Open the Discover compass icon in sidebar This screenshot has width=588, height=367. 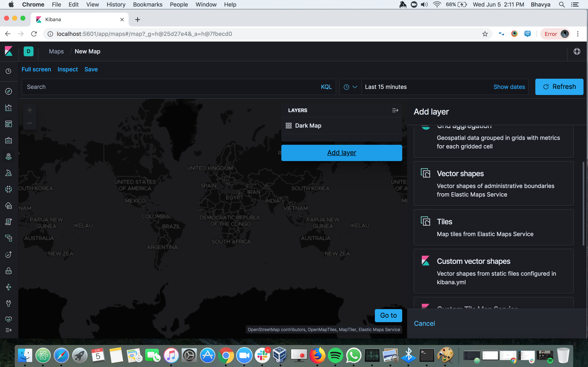coord(9,91)
